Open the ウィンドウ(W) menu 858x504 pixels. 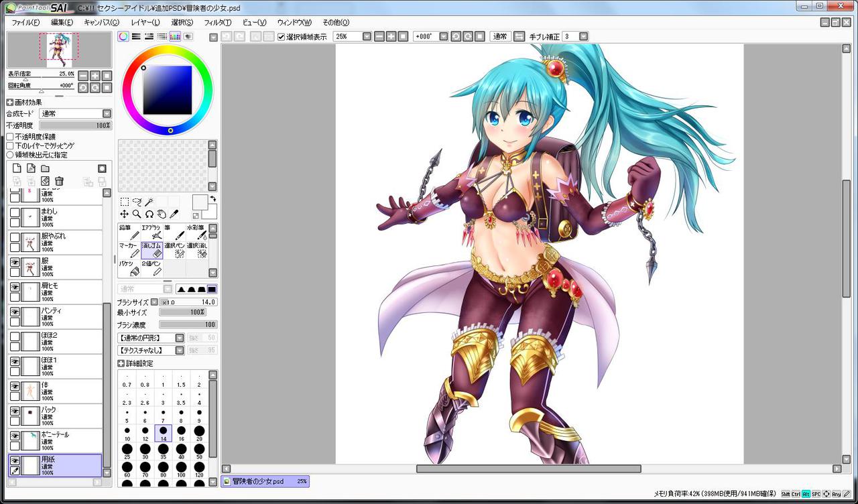coord(294,23)
